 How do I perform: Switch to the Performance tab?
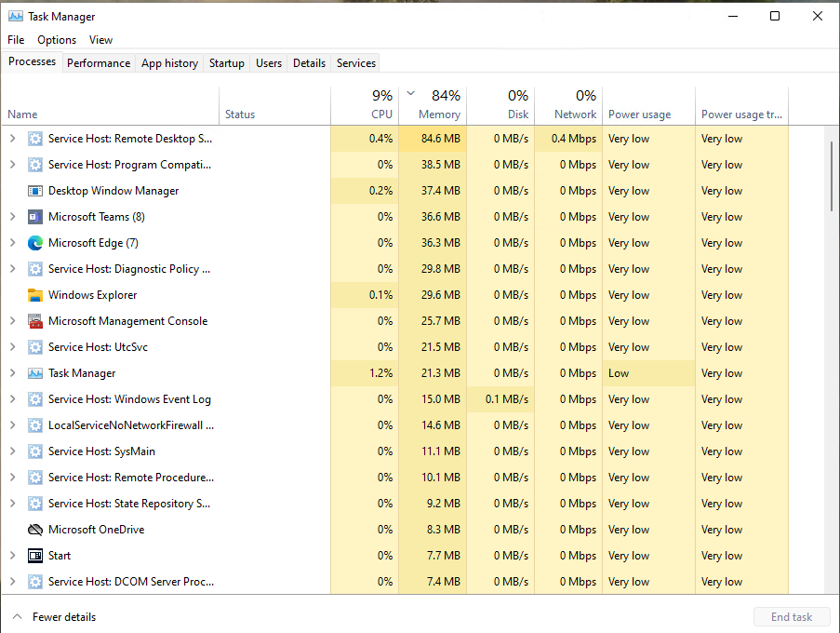pos(99,63)
